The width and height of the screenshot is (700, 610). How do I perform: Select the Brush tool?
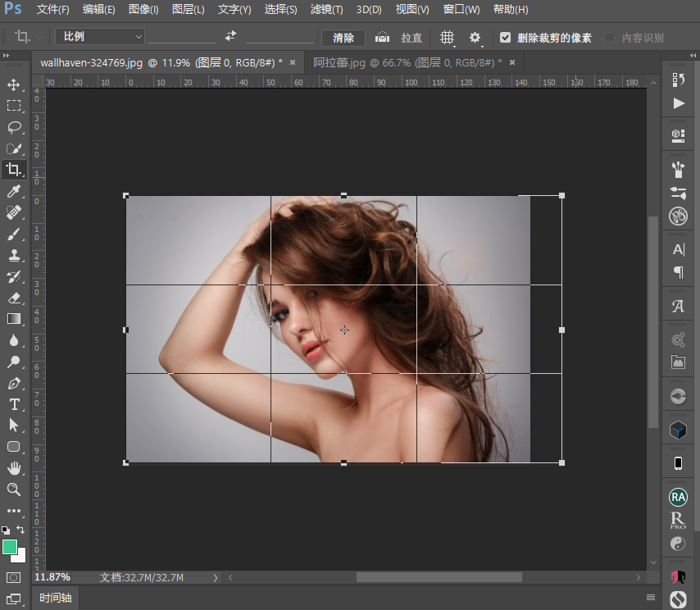(14, 234)
